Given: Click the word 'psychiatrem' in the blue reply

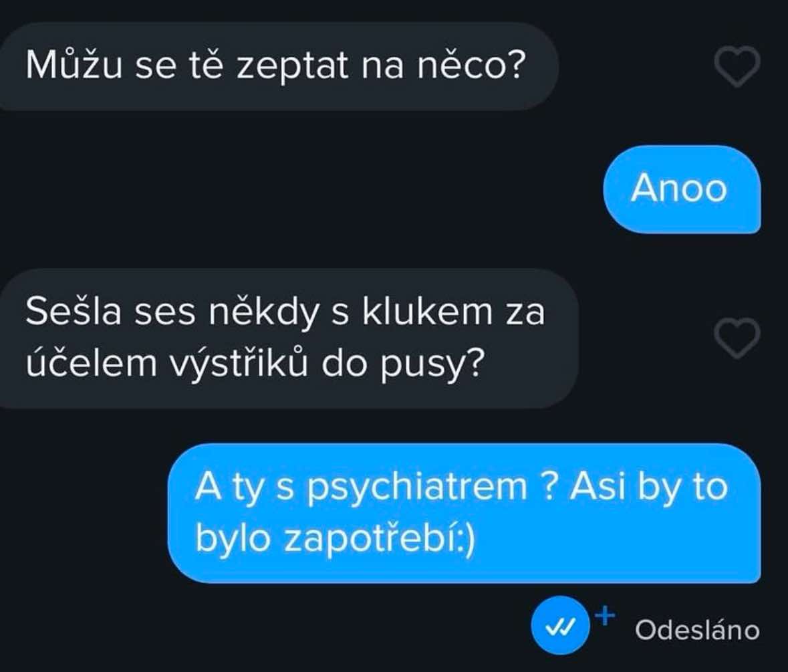Looking at the screenshot, I should click(416, 488).
